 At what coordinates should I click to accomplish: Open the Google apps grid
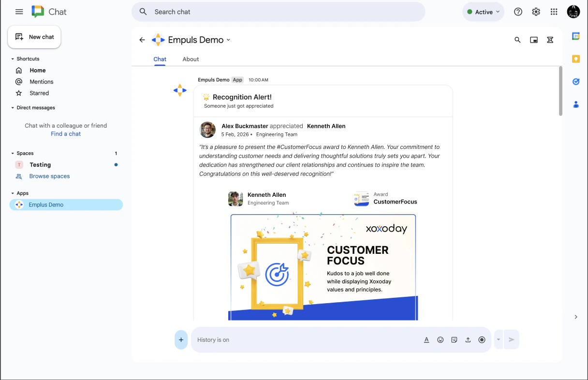tap(554, 12)
